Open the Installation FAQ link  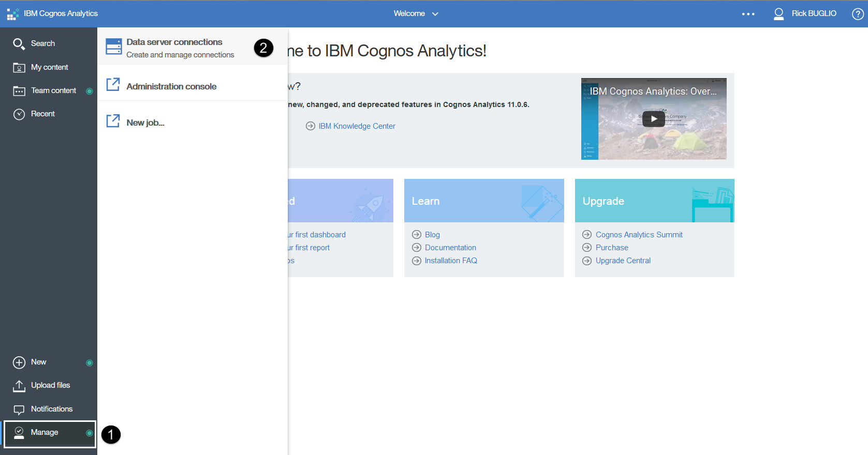click(451, 261)
